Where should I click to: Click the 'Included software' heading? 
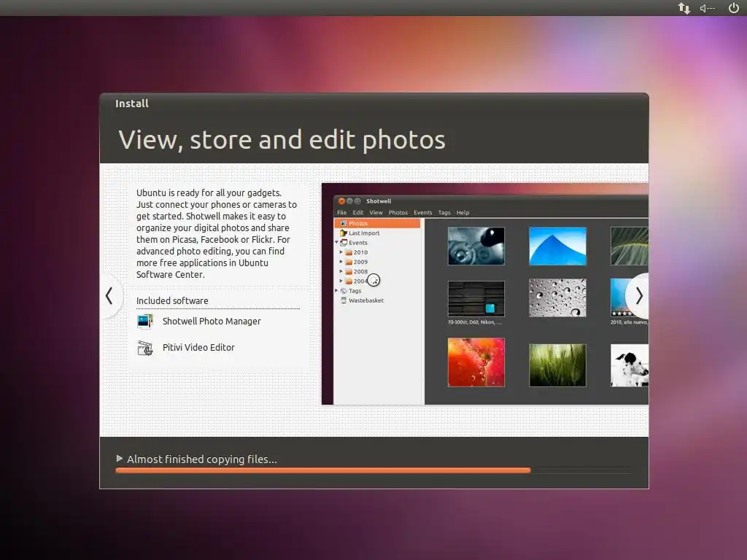(172, 301)
